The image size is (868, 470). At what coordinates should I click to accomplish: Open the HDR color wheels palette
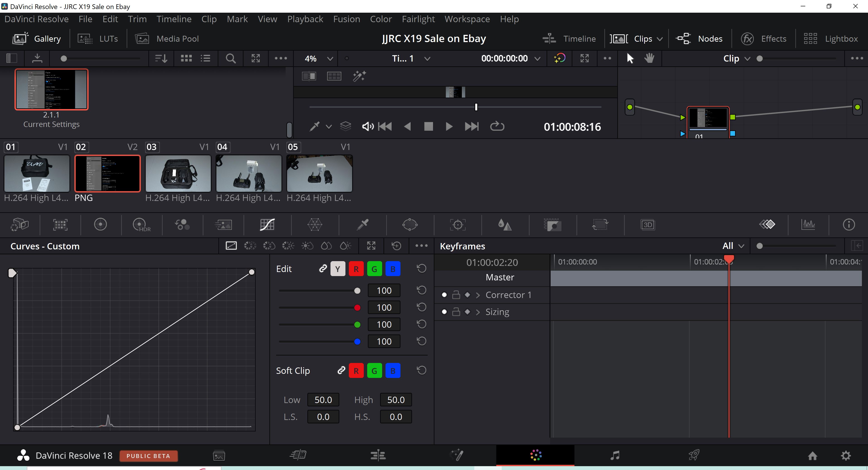142,224
